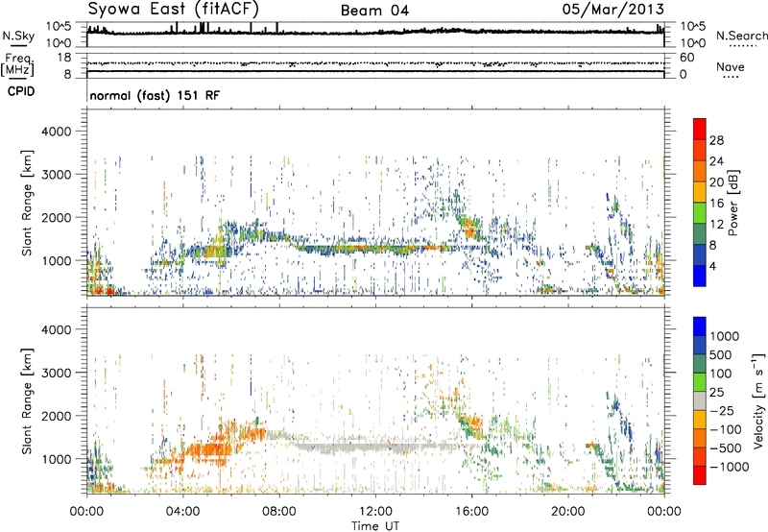768x532 pixels.
Task: Click the '-25' label on Velocity scale
Action: click(722, 411)
